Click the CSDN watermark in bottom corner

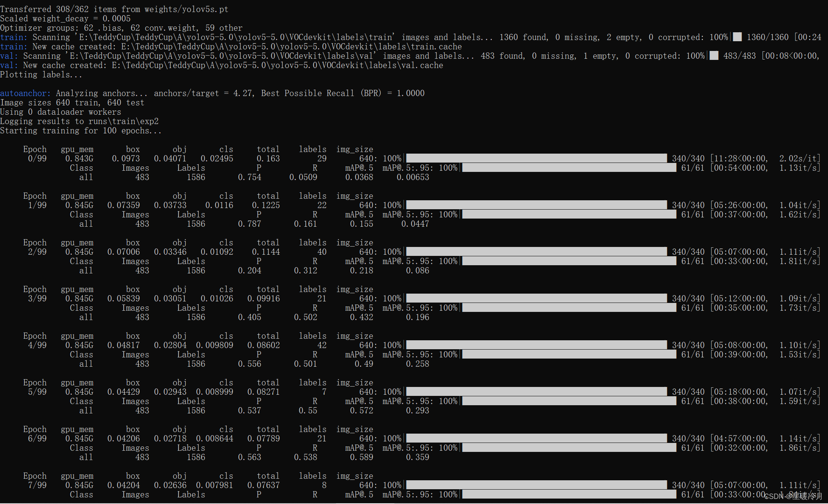[793, 496]
